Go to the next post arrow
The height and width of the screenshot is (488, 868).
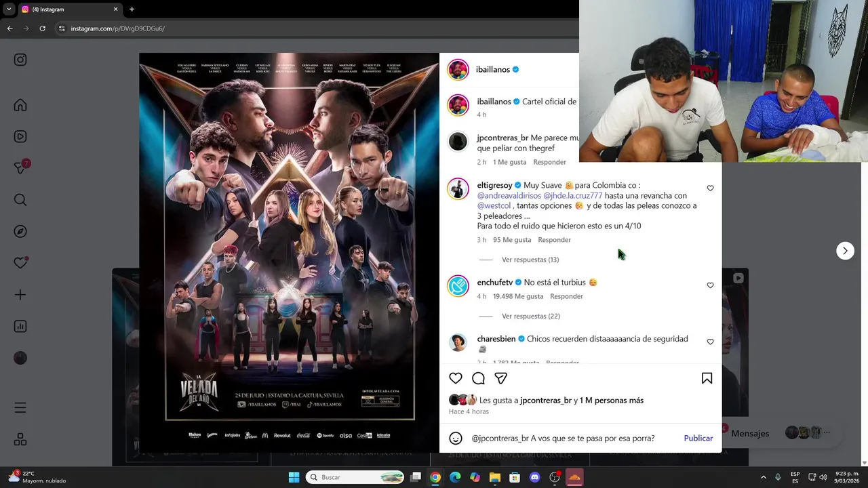coord(845,251)
